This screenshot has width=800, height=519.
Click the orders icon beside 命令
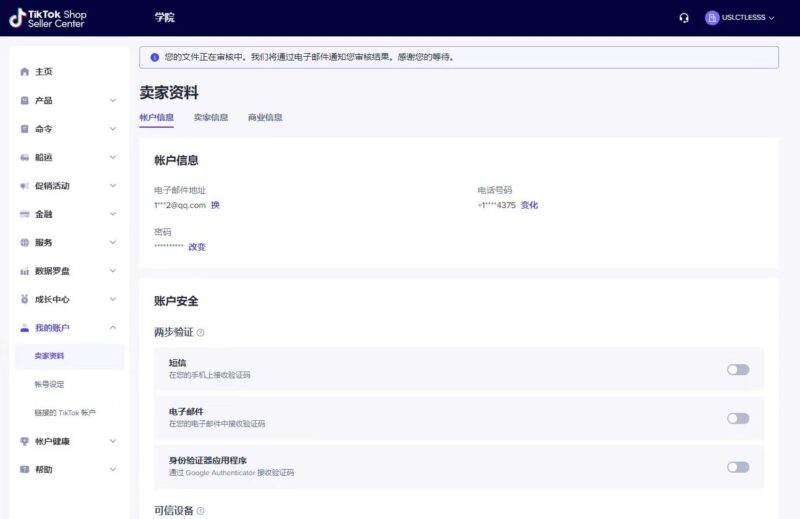(24, 129)
